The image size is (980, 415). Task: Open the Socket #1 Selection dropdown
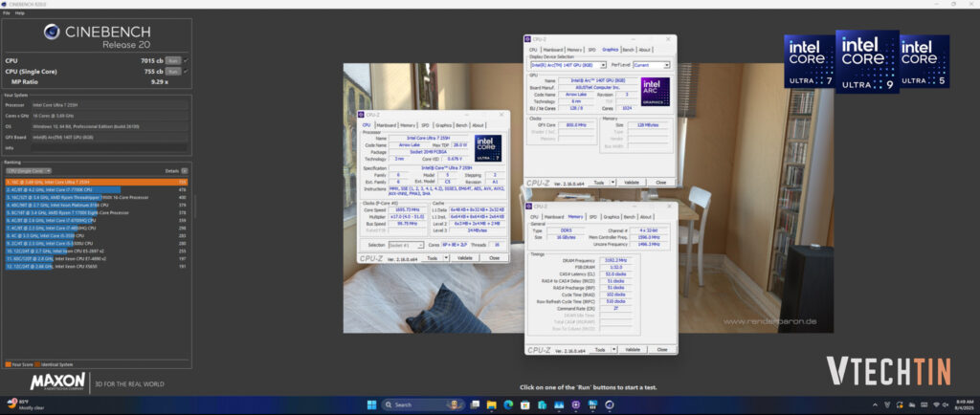pyautogui.click(x=406, y=245)
